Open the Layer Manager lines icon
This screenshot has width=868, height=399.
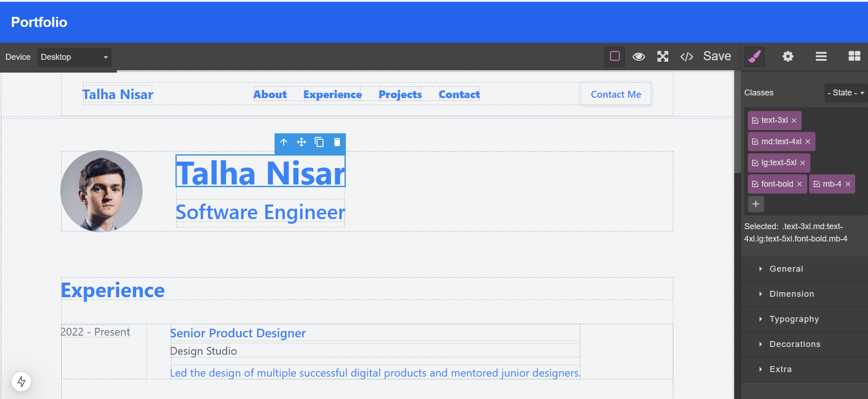click(821, 57)
